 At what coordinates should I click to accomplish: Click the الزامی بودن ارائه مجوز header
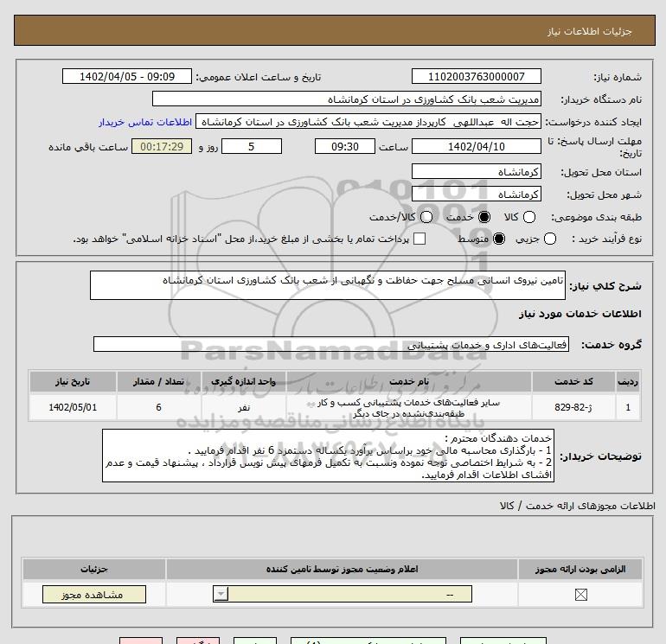click(580, 569)
